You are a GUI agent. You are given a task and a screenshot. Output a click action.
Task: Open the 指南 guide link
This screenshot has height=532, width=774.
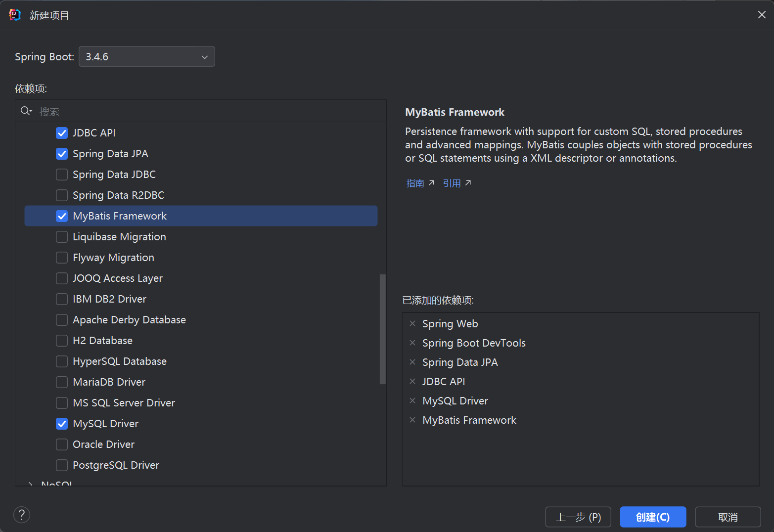[x=420, y=183]
